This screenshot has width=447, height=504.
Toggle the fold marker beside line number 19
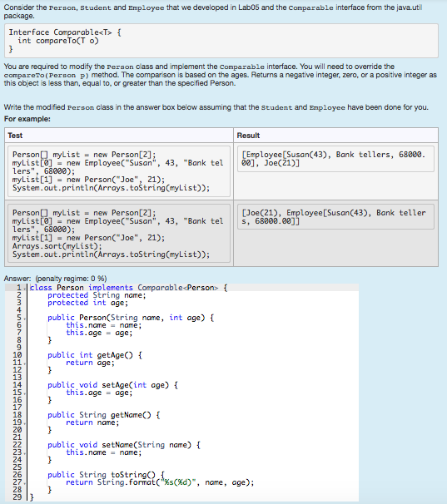point(25,423)
